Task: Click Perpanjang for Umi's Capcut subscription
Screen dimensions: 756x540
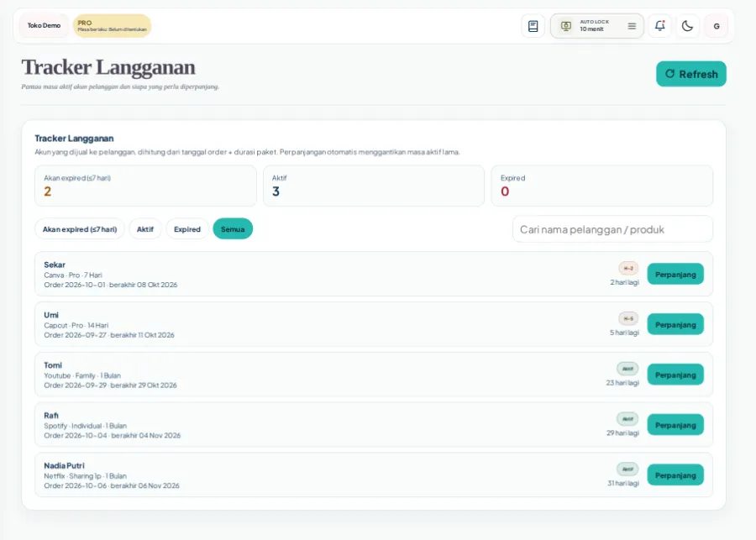Action: [x=675, y=324]
